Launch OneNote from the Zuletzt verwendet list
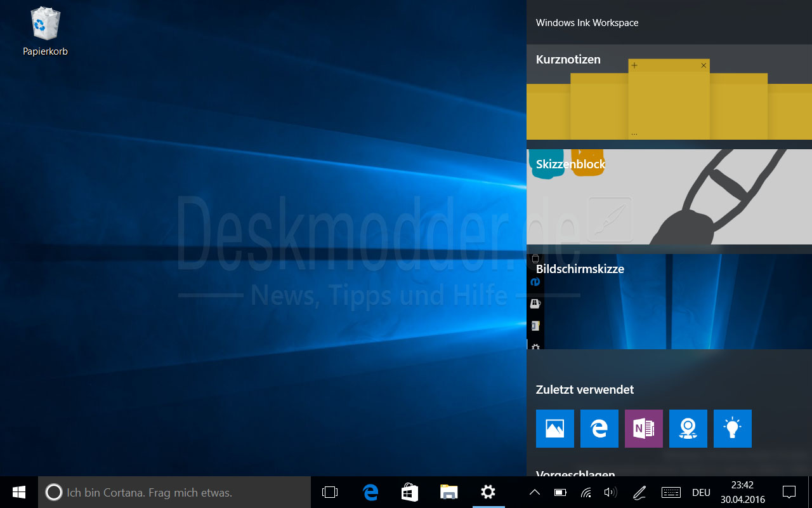 (x=644, y=429)
